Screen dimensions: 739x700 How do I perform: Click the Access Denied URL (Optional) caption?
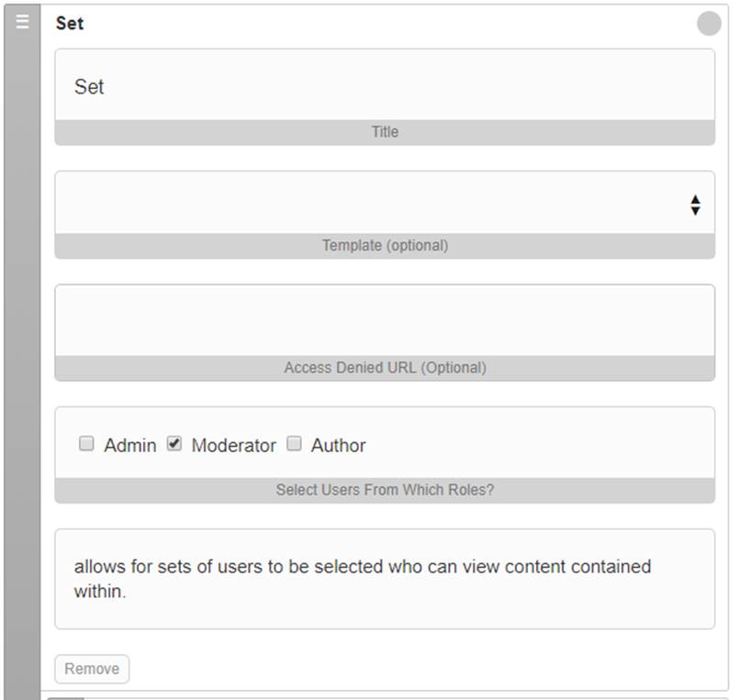(385, 368)
